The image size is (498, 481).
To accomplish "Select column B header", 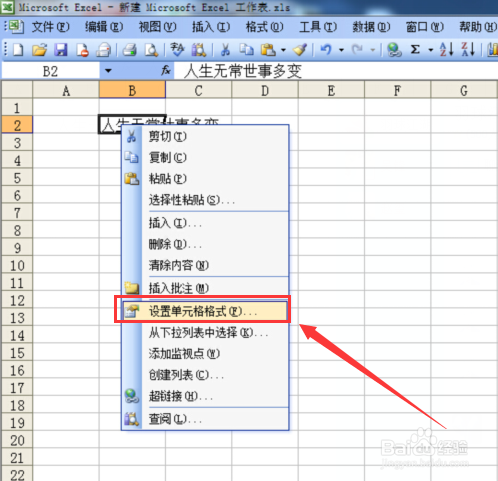I will coord(132,90).
